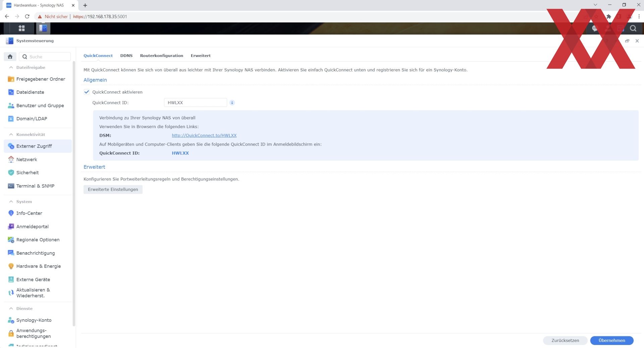Viewport: 644px width, 348px height.
Task: Maximize the Systemsteuerung window
Action: click(627, 41)
